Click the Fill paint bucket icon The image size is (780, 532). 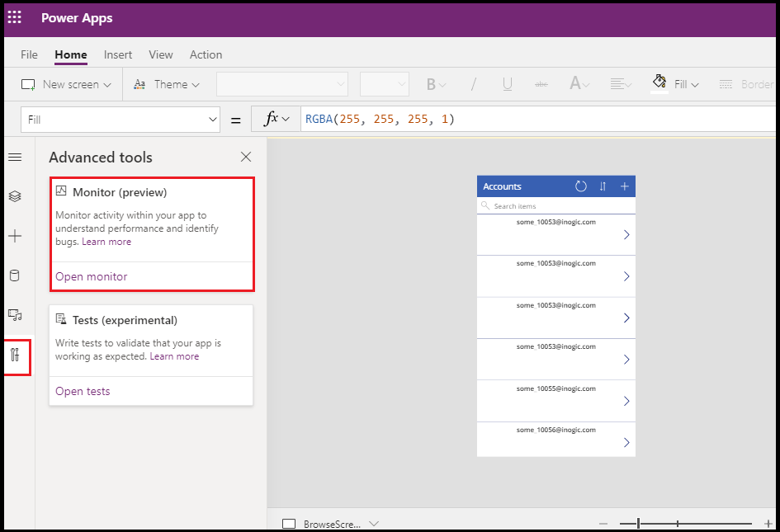click(659, 82)
